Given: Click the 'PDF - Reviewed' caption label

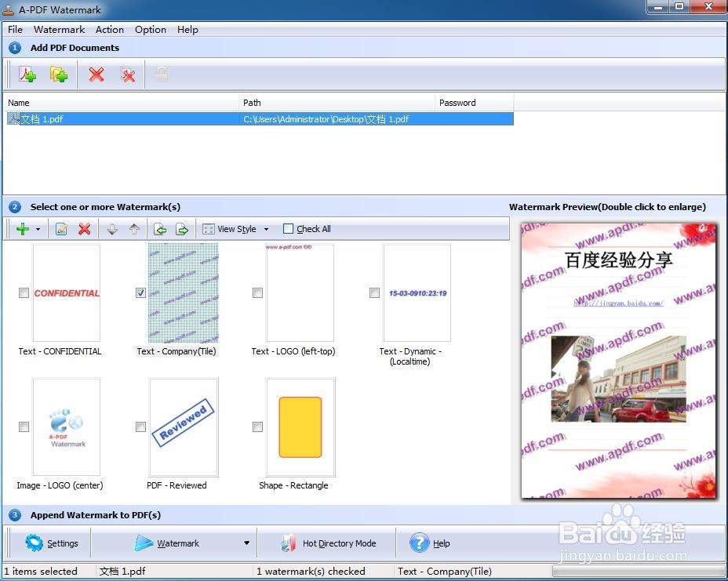Looking at the screenshot, I should [x=177, y=485].
